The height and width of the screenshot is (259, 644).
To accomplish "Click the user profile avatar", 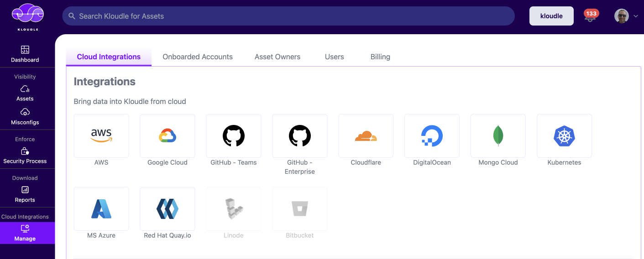I will click(x=621, y=16).
